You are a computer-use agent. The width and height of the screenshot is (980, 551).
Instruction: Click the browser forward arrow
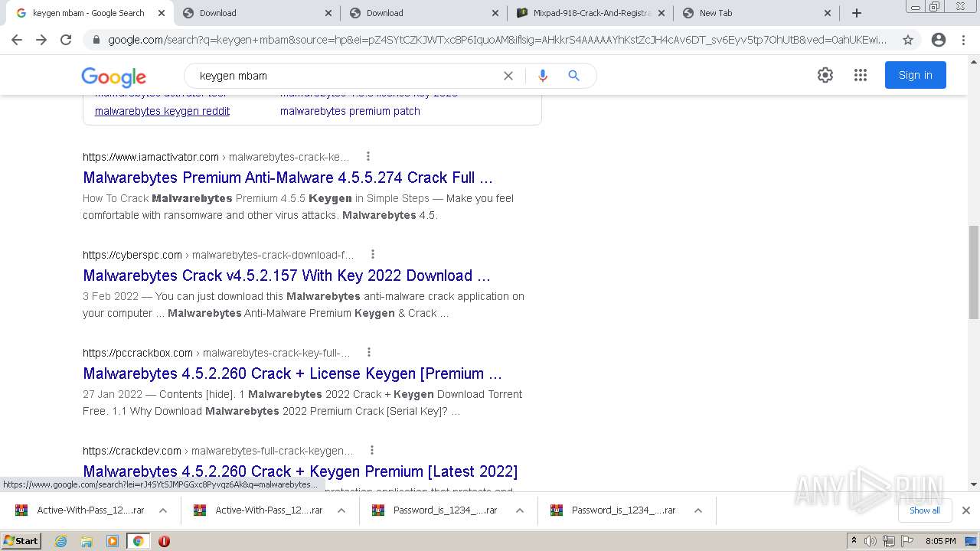41,40
